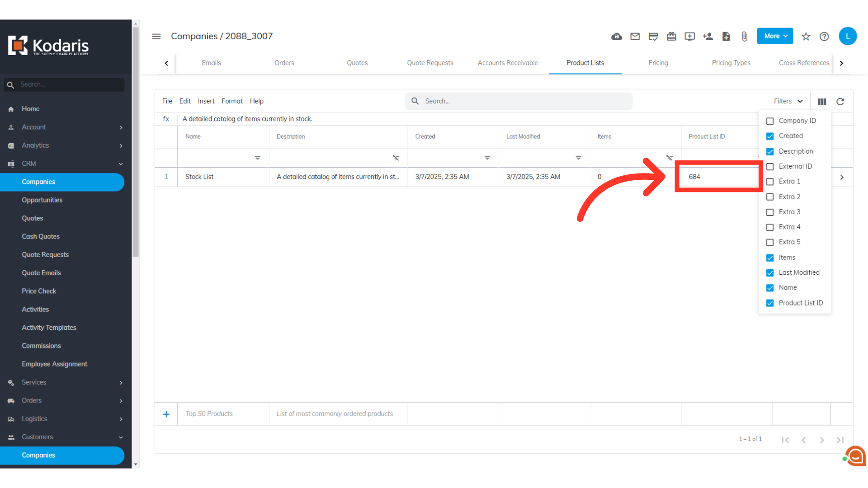Open the help question mark icon

coord(824,37)
